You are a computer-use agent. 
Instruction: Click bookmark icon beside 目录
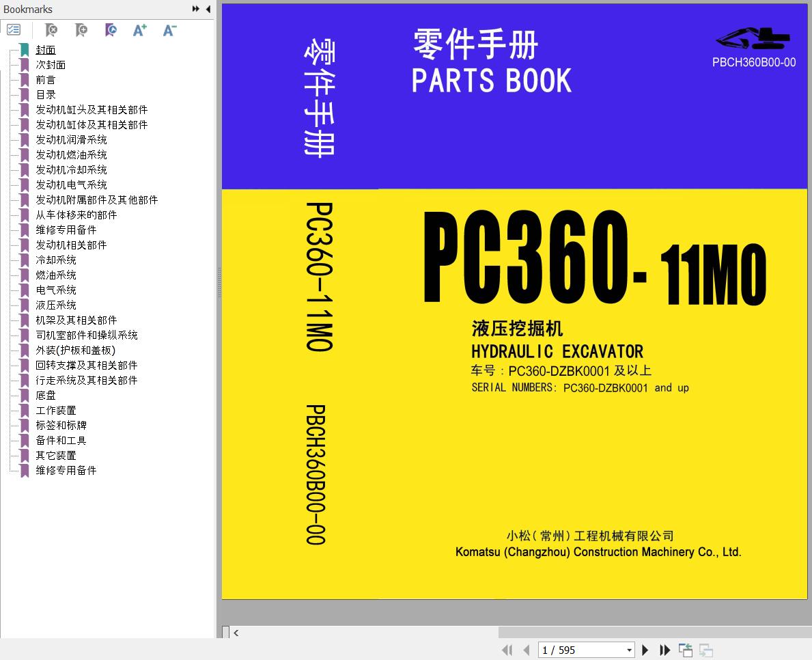pos(25,96)
